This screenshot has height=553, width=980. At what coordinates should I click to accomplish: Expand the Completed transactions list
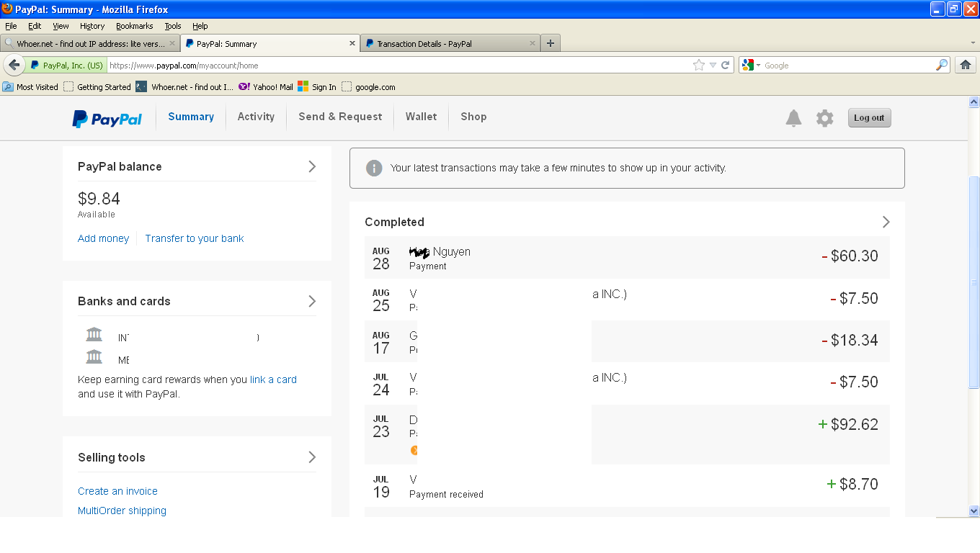[x=886, y=222]
